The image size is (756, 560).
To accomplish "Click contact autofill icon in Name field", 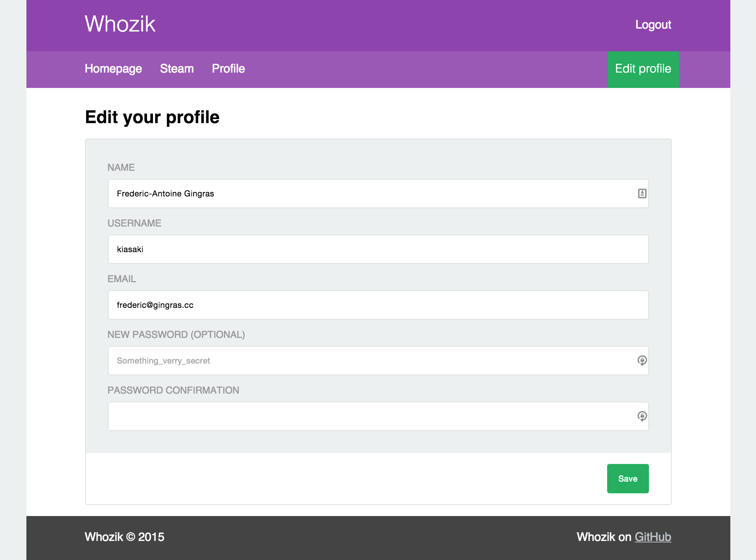I will point(642,194).
